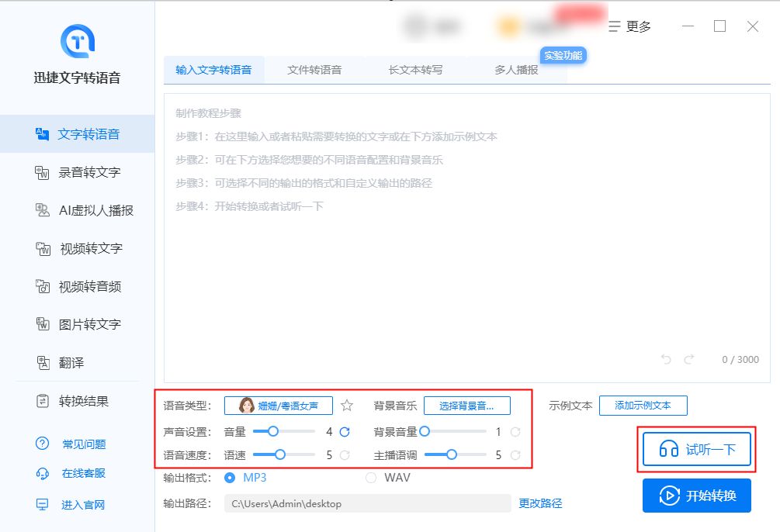Switch to the 文件转语音 tab
Screen dimensions: 780x532
(314, 70)
